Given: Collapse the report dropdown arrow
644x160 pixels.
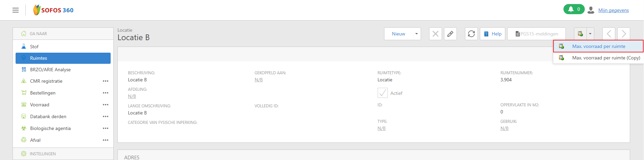Looking at the screenshot, I should (x=590, y=34).
